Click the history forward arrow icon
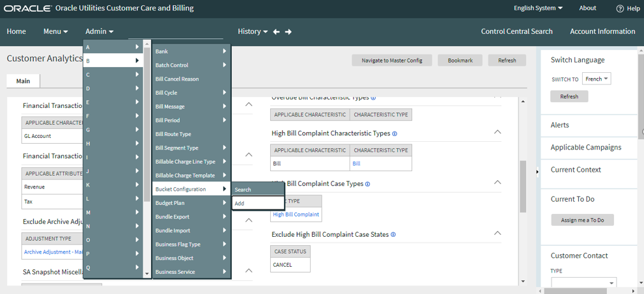Viewport: 644px width, 294px height. [x=288, y=32]
